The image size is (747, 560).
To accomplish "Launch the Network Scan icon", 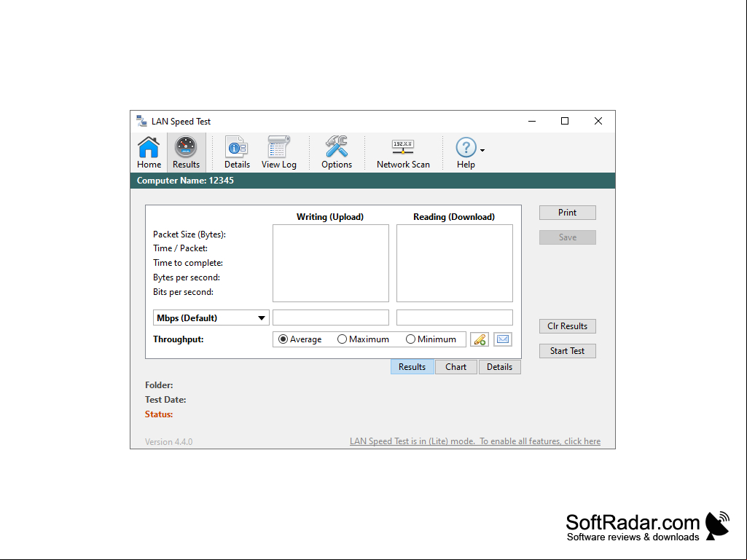I will tap(403, 152).
